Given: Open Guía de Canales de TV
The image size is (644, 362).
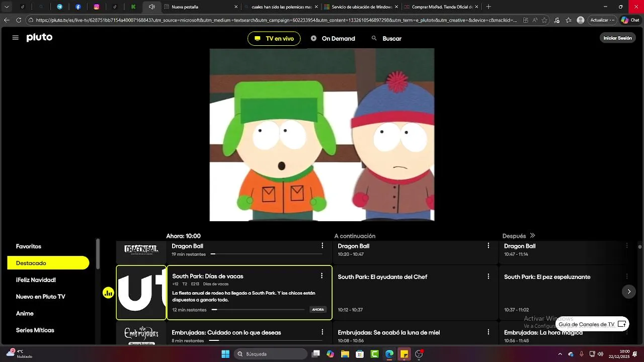Looking at the screenshot, I should [x=592, y=324].
